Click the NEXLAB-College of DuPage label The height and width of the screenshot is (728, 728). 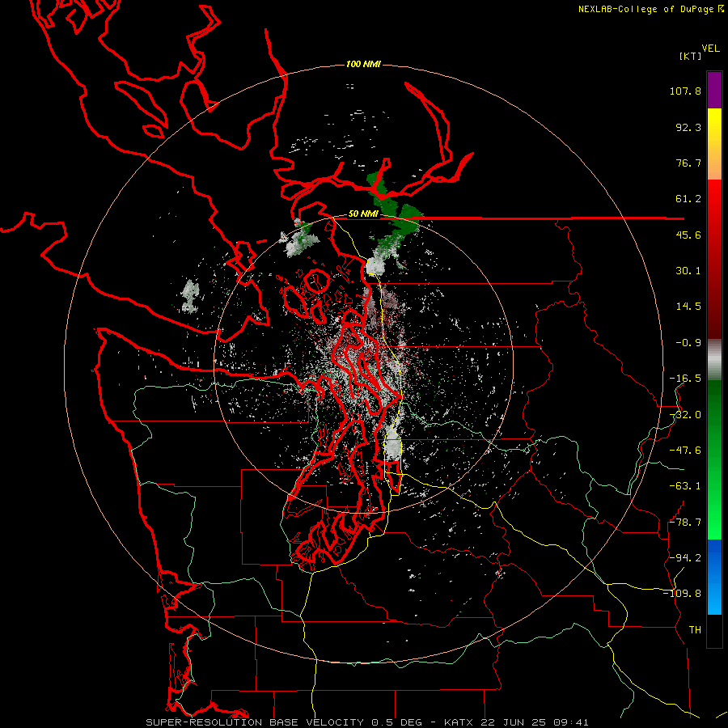(x=647, y=9)
